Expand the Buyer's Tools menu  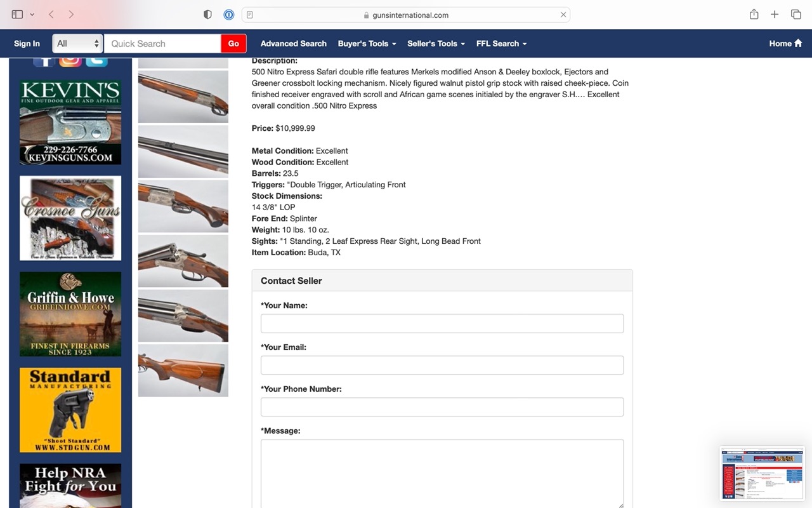click(x=367, y=43)
